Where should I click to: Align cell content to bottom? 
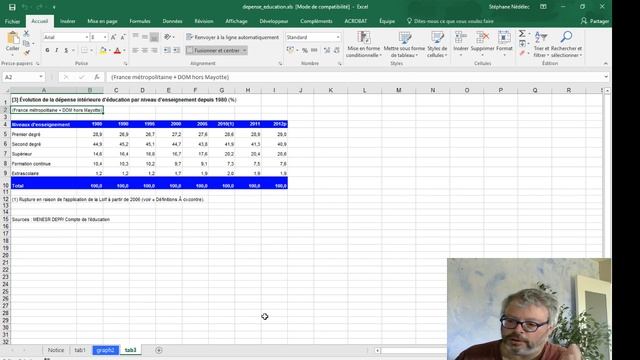pos(154,37)
